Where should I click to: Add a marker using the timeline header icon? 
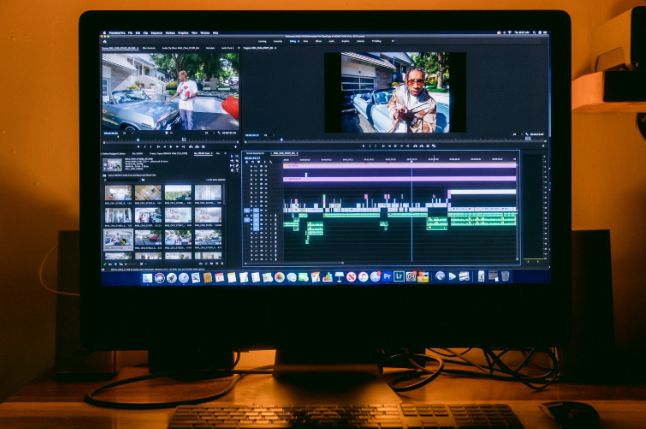click(264, 162)
